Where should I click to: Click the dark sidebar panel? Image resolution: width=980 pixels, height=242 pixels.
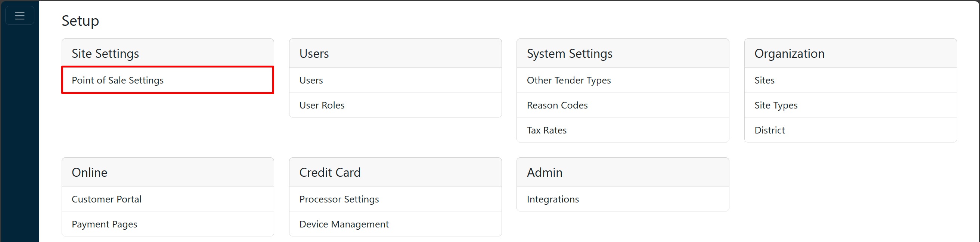coord(19,152)
